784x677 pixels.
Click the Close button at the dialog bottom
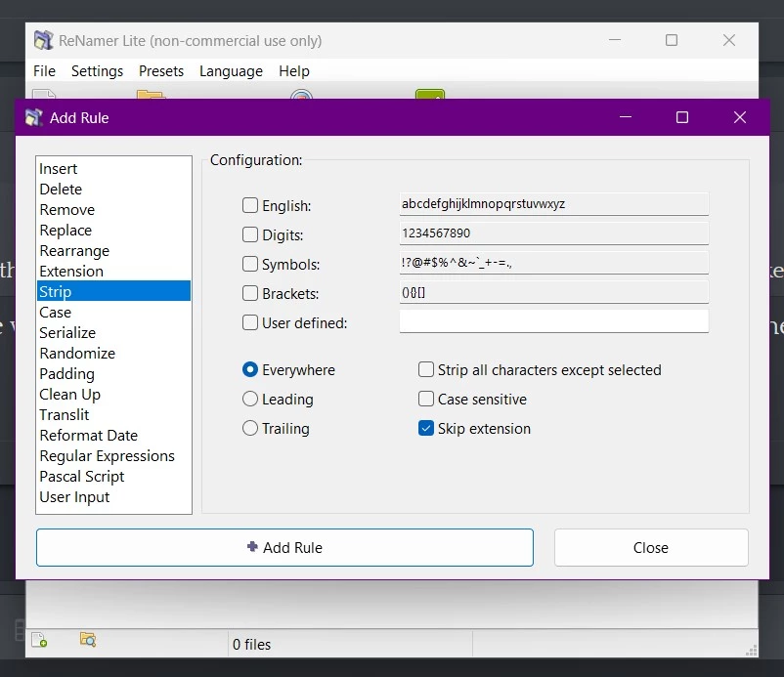pyautogui.click(x=651, y=548)
